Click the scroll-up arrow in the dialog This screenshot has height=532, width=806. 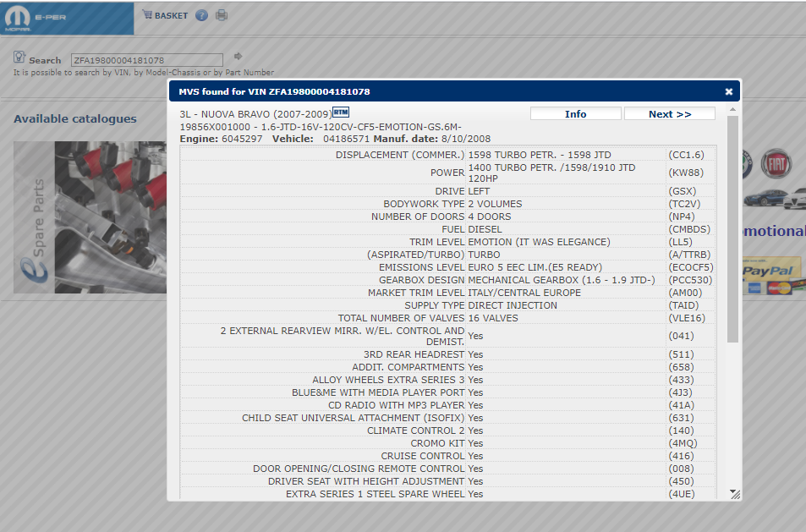tap(732, 109)
